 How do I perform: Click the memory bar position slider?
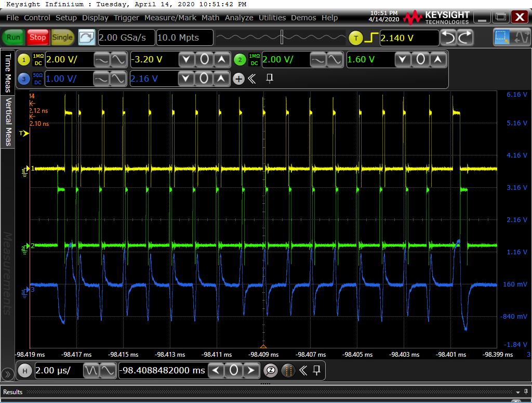tap(281, 37)
